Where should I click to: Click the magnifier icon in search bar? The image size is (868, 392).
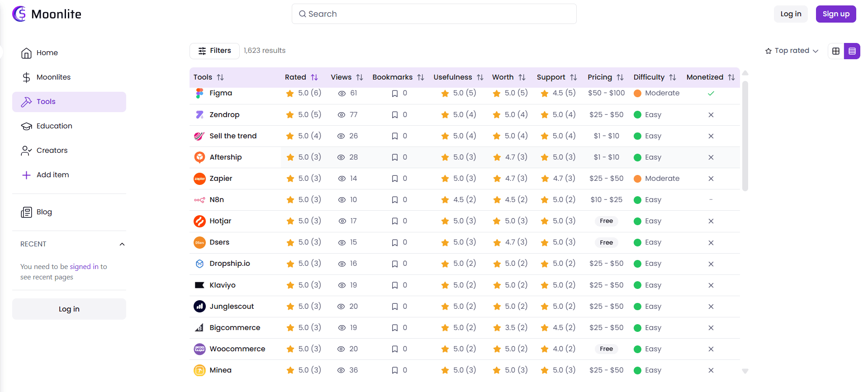[x=303, y=14]
